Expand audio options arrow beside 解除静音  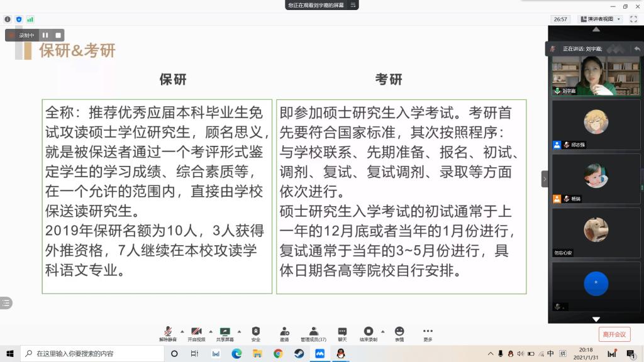(x=182, y=331)
